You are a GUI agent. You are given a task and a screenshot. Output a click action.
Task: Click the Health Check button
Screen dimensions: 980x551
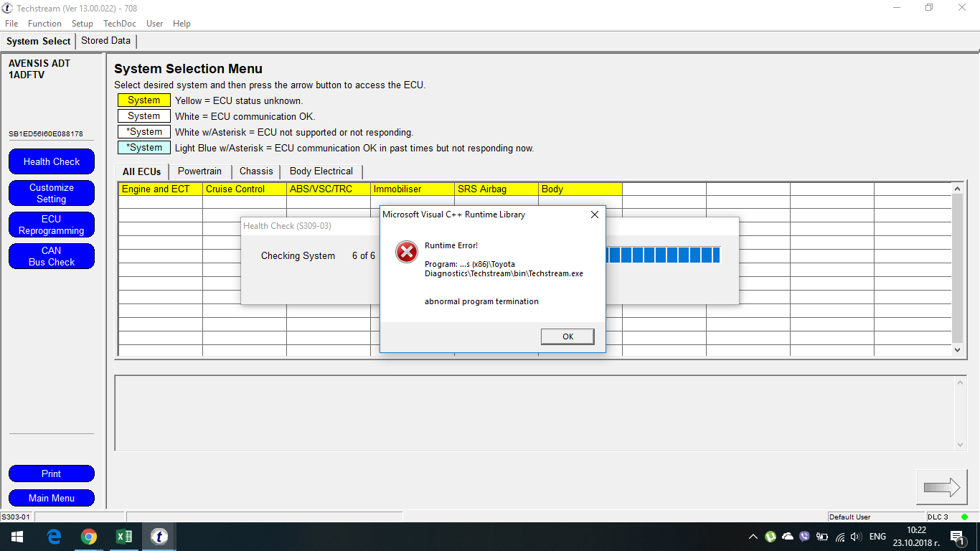52,161
